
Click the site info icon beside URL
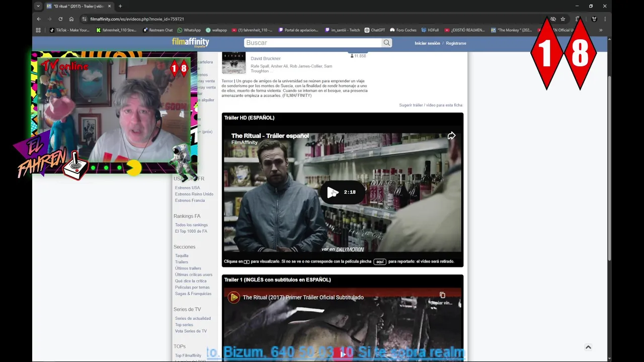(84, 19)
